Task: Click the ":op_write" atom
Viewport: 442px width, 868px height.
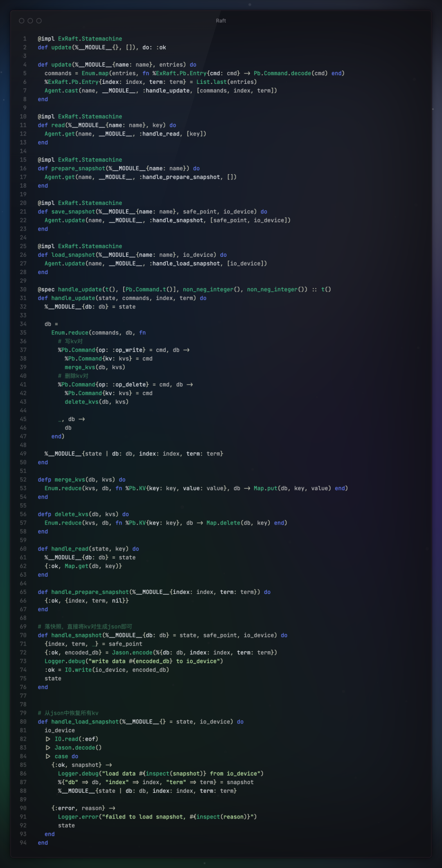Action: (x=127, y=350)
